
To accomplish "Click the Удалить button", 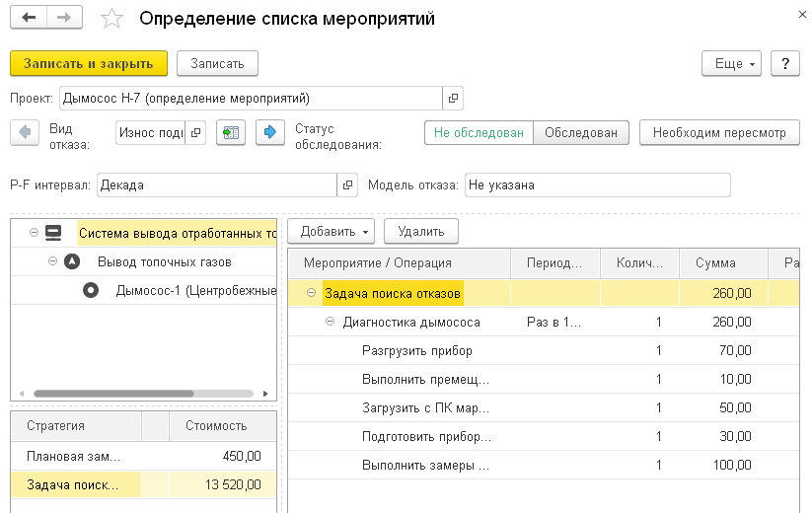I will (x=421, y=232).
